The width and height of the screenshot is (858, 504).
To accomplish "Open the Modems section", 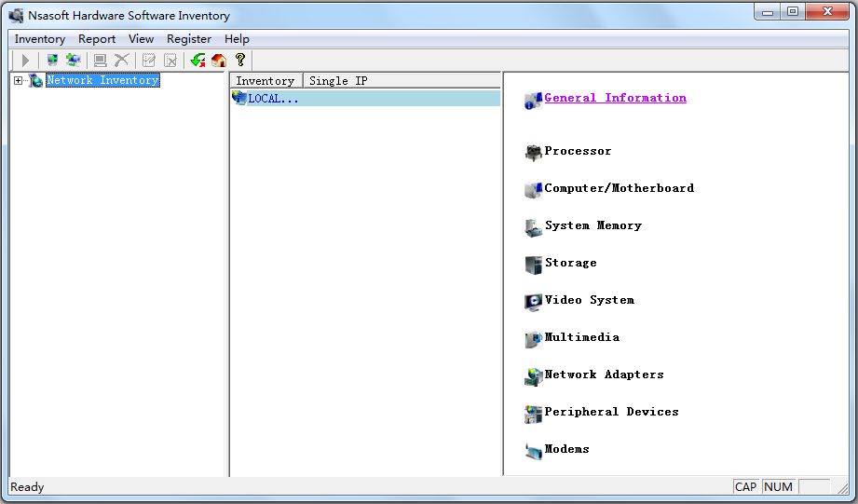I will [x=567, y=449].
